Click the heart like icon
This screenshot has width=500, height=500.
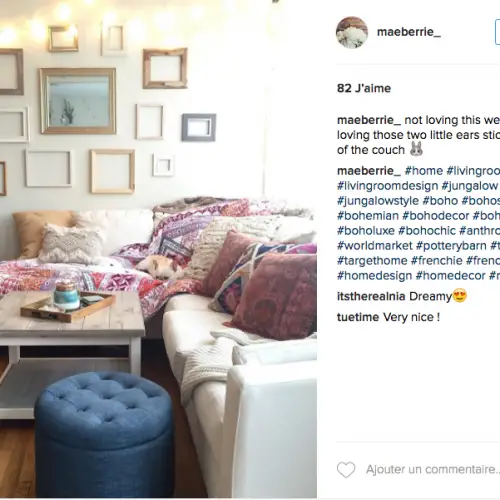click(346, 470)
